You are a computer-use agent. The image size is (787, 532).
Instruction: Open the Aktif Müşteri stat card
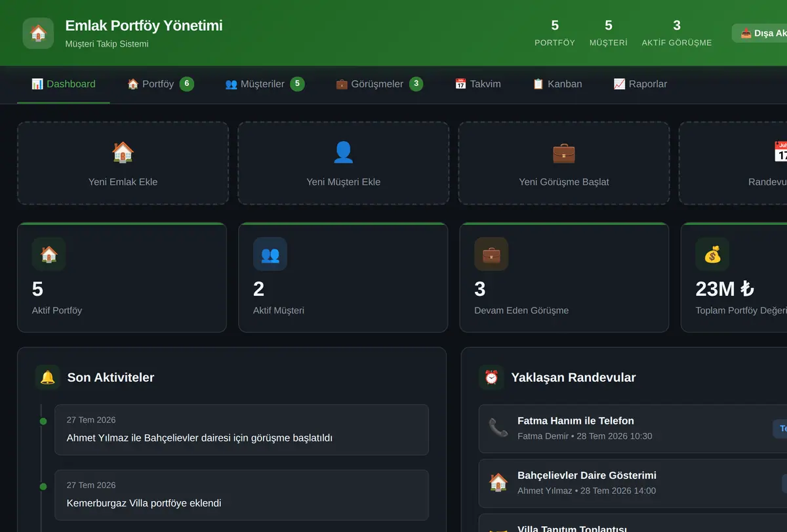click(343, 277)
